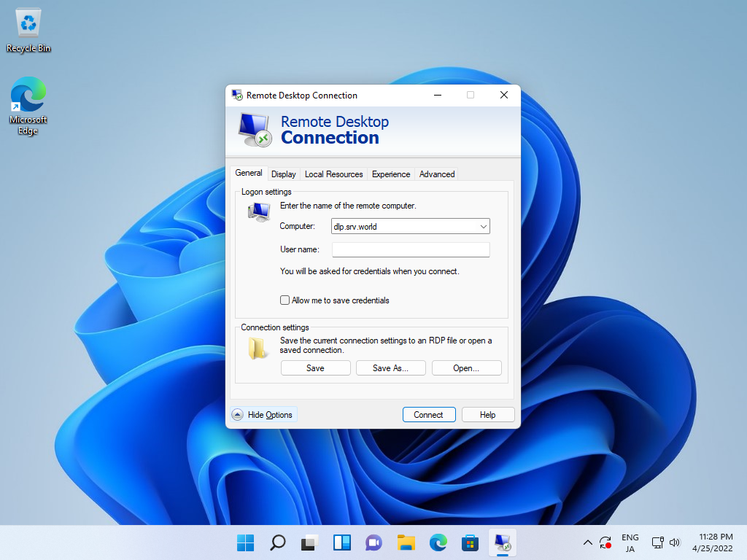
Task: Launch the Chat app from taskbar
Action: (x=373, y=542)
